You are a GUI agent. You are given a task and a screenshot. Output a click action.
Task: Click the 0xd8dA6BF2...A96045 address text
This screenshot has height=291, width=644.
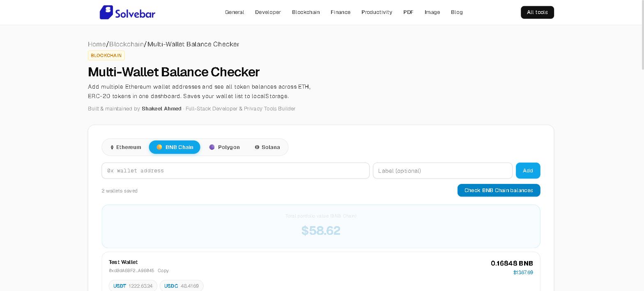(131, 270)
